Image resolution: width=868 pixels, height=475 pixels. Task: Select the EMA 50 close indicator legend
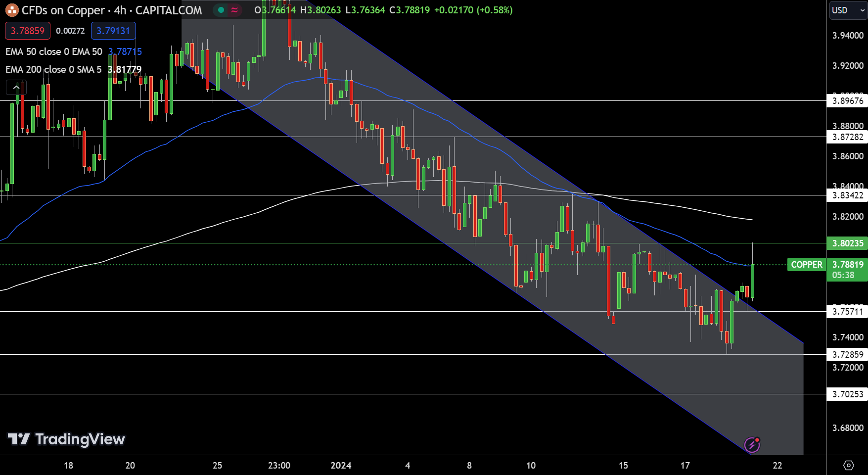pyautogui.click(x=54, y=51)
